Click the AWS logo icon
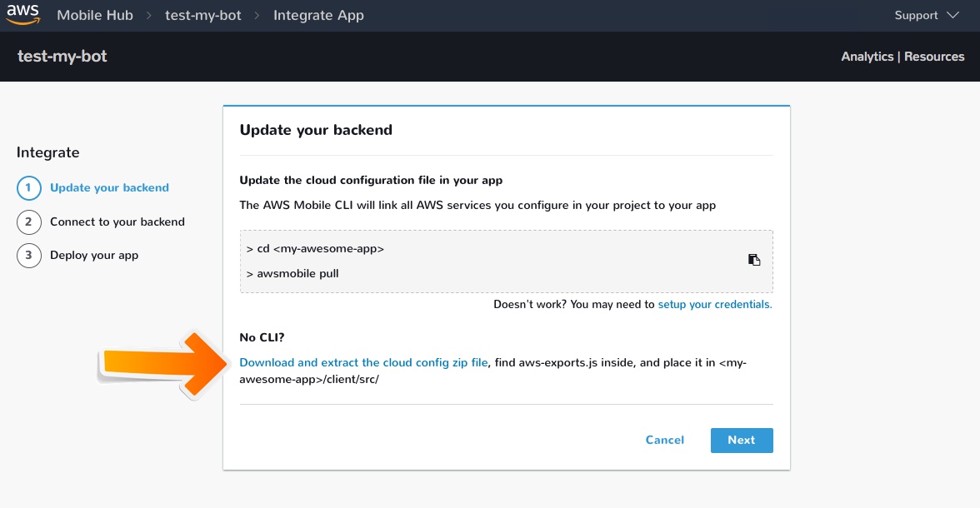The image size is (980, 508). coord(23,14)
